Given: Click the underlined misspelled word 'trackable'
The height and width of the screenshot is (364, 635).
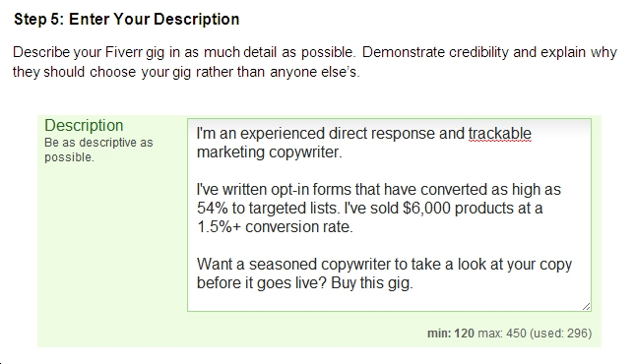Looking at the screenshot, I should 500,134.
